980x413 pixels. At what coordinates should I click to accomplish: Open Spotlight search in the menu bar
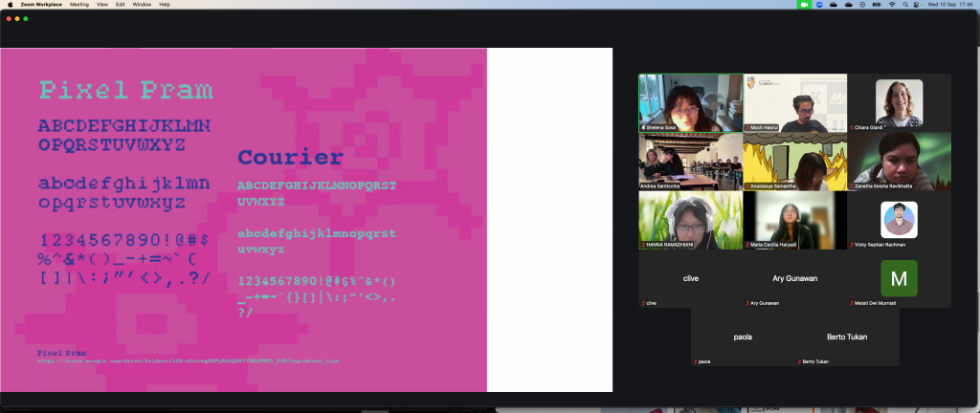click(905, 5)
